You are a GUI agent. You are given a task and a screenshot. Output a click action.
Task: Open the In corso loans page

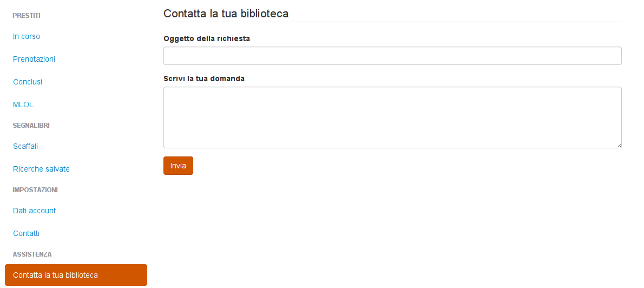(x=27, y=36)
